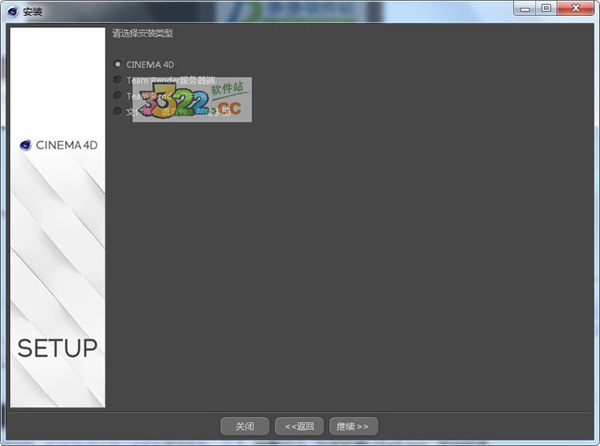Click the Cinema 4D icon in title bar
600x446 pixels.
click(x=13, y=11)
